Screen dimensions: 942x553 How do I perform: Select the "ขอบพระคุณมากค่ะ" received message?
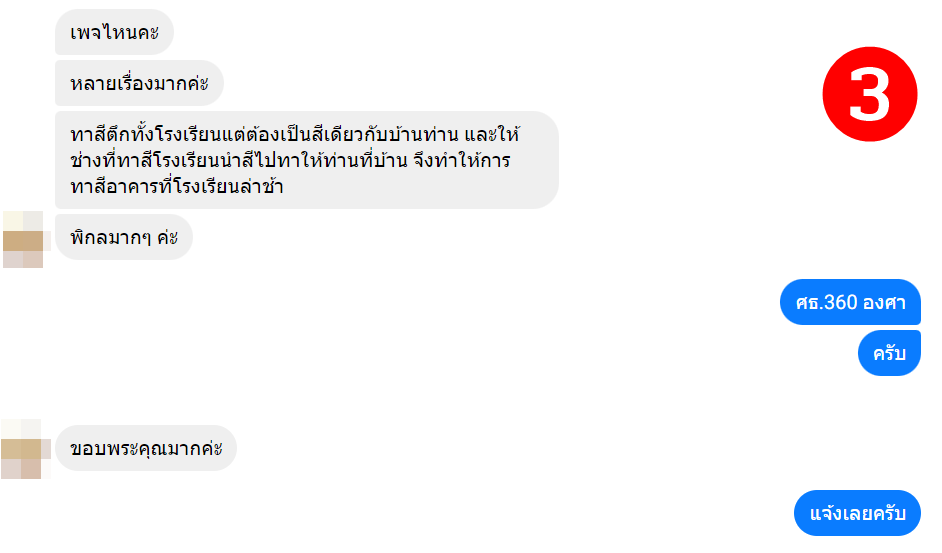point(146,447)
